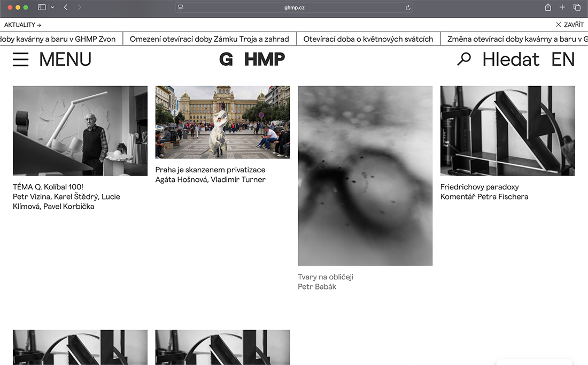Expand the sidebar dropdown chevron
Image resolution: width=588 pixels, height=365 pixels.
click(52, 7)
